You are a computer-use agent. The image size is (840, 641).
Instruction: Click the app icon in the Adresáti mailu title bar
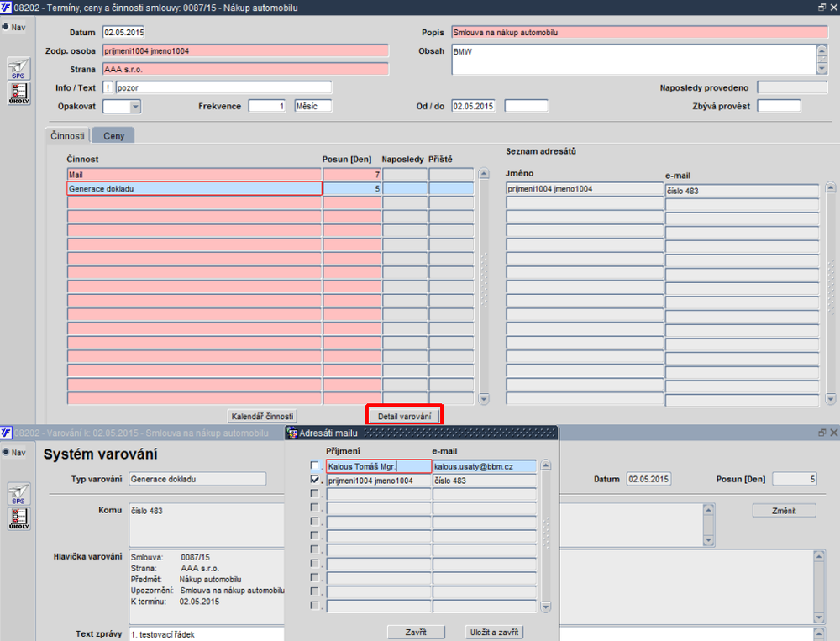tap(292, 433)
